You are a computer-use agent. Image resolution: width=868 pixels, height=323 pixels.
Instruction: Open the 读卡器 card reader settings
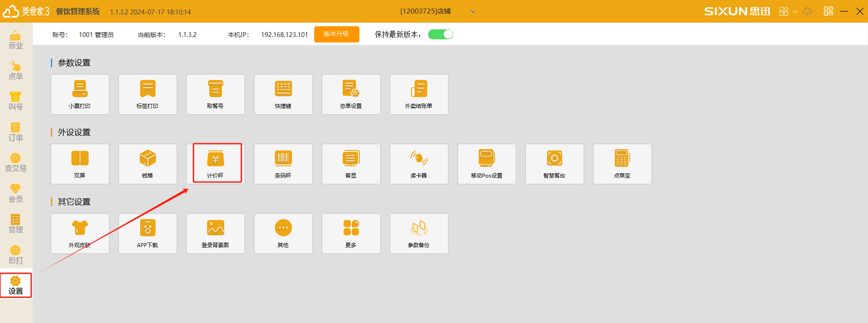tap(419, 164)
